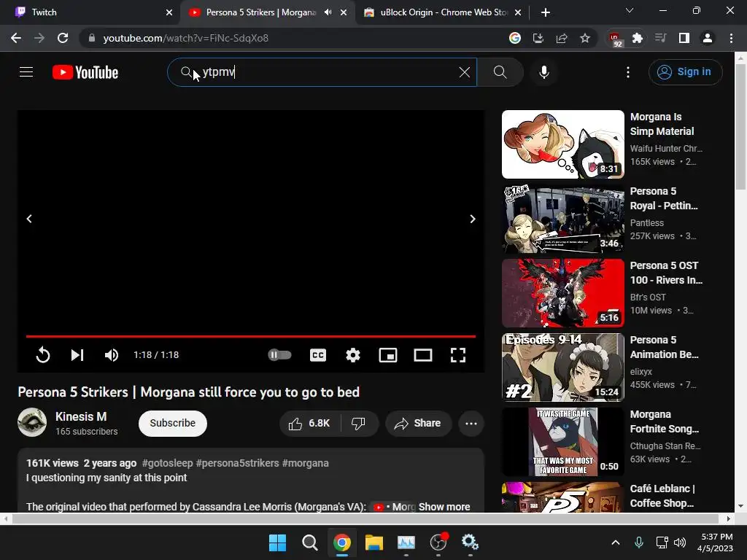Screen dimensions: 747x560
Task: Open the player settings gear
Action: point(352,355)
